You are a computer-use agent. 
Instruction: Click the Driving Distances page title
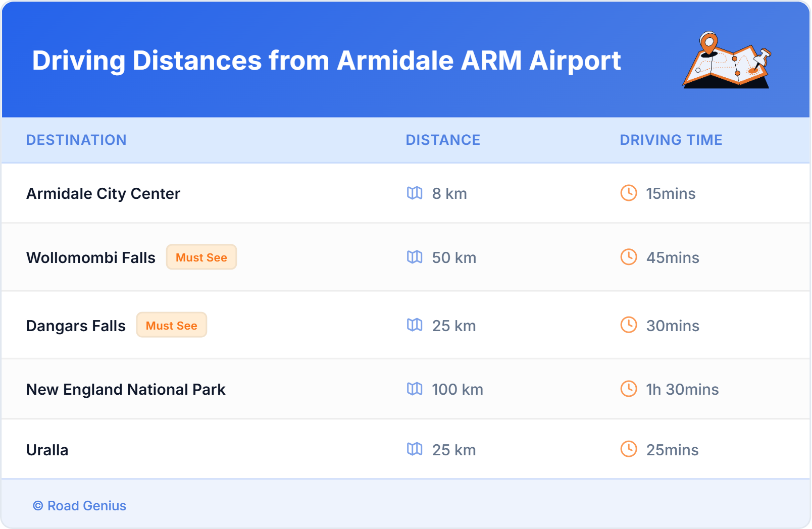[x=327, y=61]
